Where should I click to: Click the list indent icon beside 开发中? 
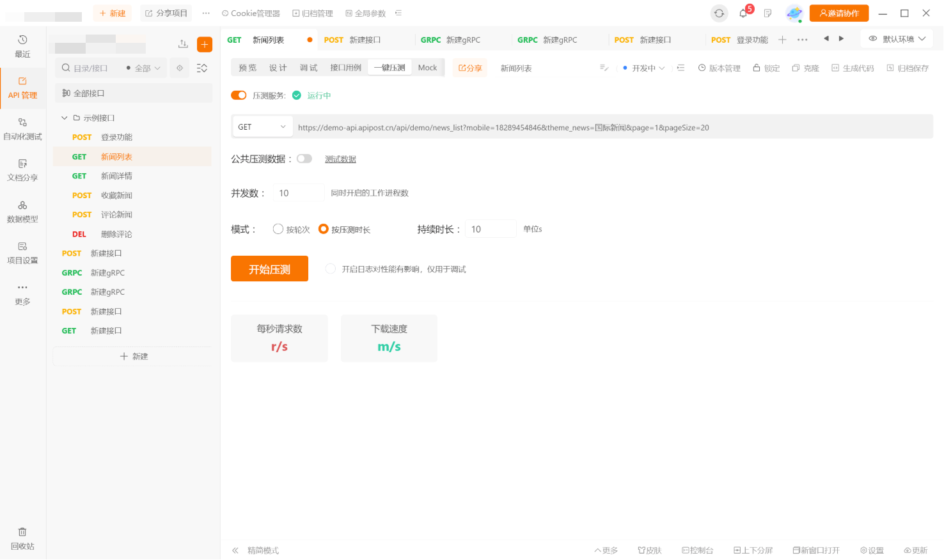point(680,68)
